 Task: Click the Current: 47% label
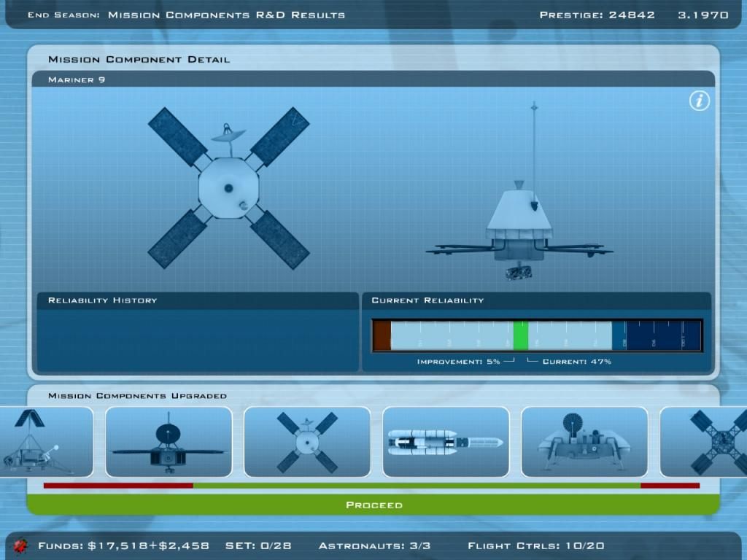(577, 362)
